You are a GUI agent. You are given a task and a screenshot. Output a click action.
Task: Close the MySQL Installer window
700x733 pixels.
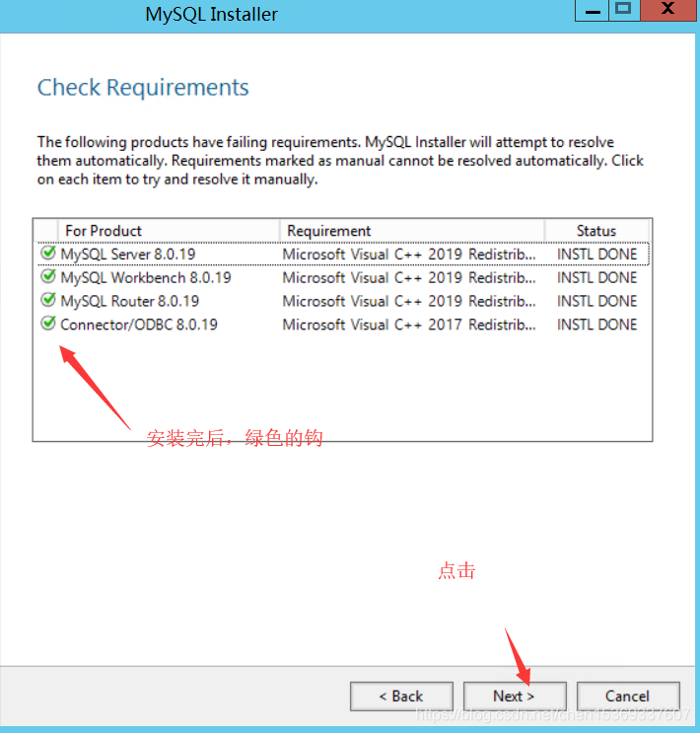click(x=668, y=10)
